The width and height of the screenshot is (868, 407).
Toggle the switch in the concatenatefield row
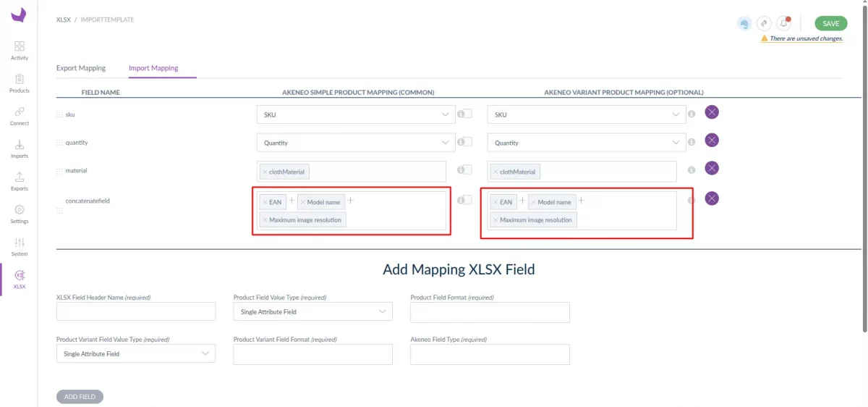click(467, 200)
